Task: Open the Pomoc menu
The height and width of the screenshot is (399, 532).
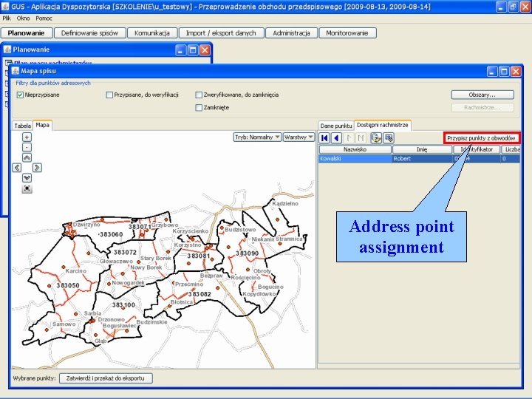Action: click(44, 18)
